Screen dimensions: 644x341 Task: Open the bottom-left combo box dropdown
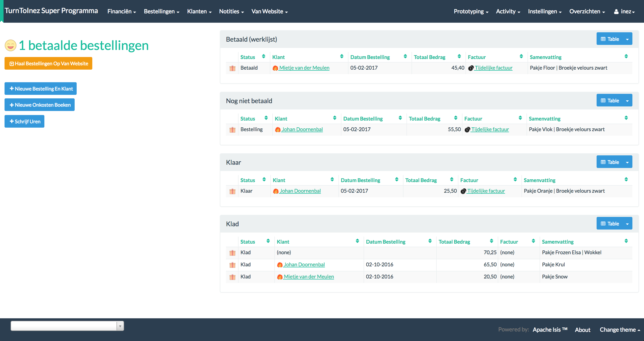click(x=120, y=326)
